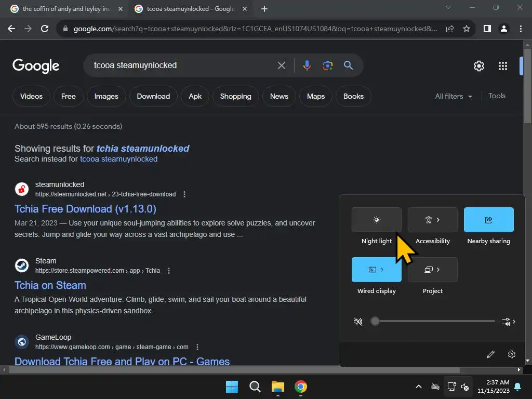Search instead for 'tcooa steamuynlocked'

point(118,159)
